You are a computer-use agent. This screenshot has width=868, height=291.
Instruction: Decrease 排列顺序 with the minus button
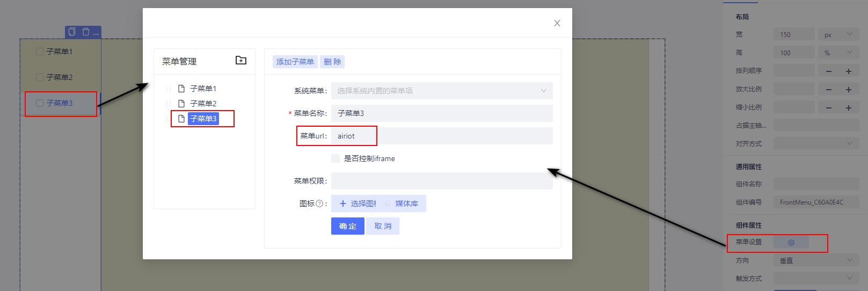(829, 71)
